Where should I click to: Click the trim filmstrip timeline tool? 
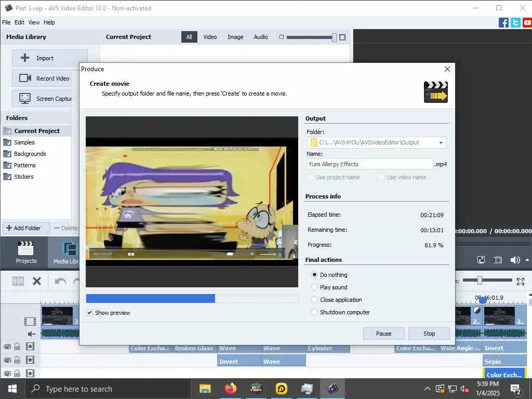(x=18, y=281)
